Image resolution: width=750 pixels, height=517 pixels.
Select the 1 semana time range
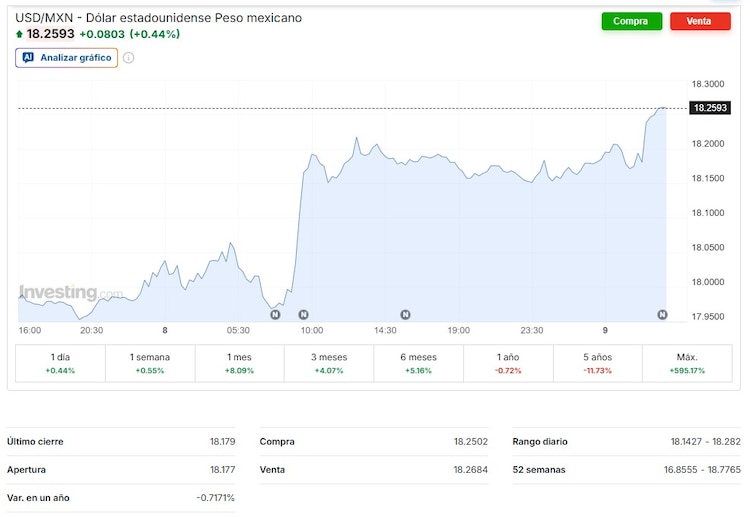(x=150, y=363)
